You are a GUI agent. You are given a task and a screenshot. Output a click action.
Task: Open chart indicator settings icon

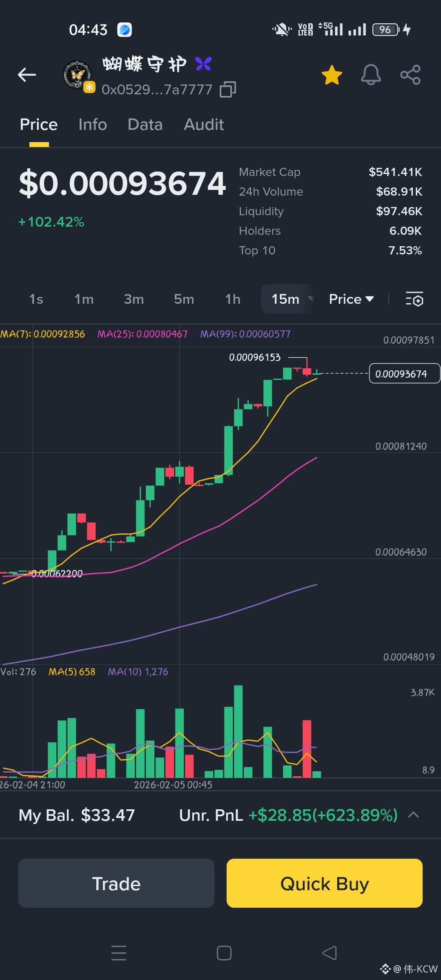click(x=414, y=299)
